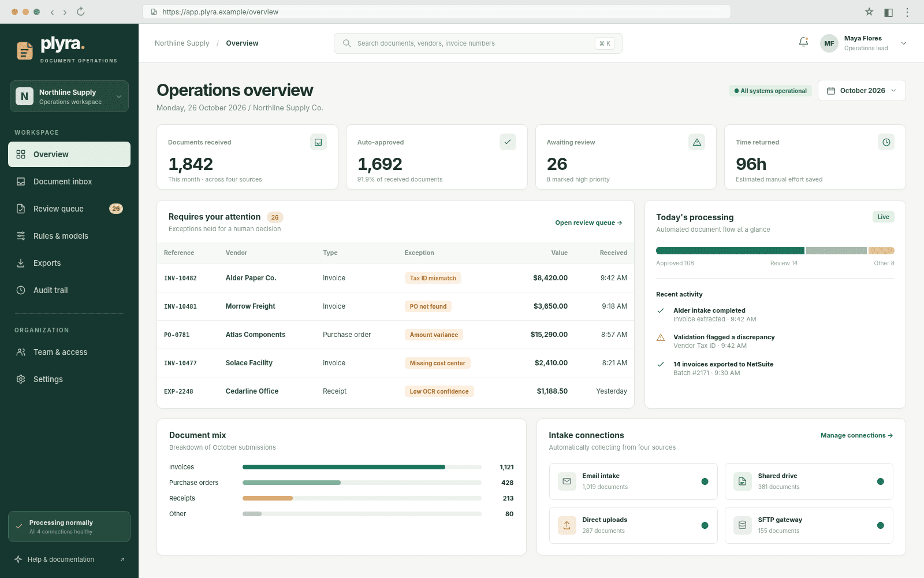This screenshot has height=578, width=924.
Task: Open Exports in sidebar
Action: point(69,263)
